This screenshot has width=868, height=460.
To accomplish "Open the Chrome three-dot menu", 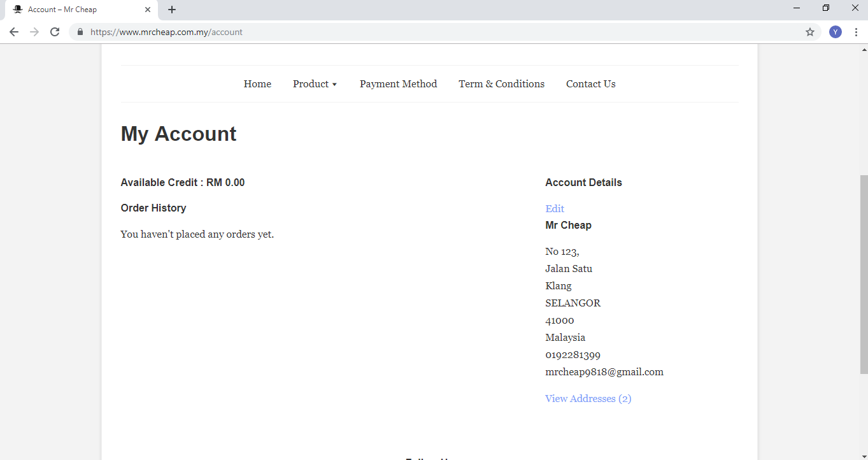I will tap(856, 32).
